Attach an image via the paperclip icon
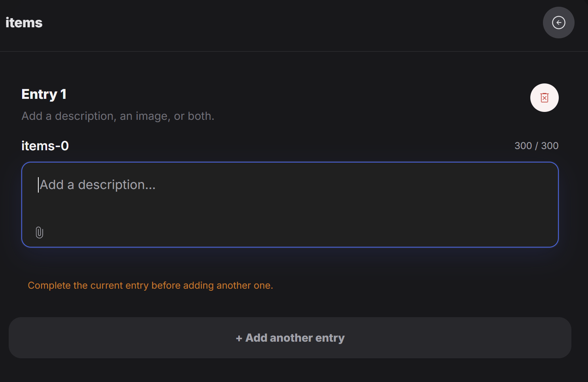Image resolution: width=588 pixels, height=382 pixels. (40, 232)
